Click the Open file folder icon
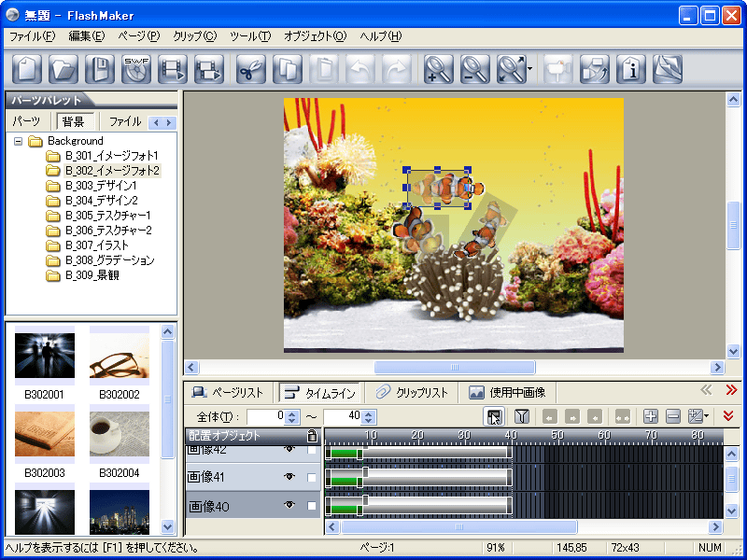747x560 pixels. 63,69
